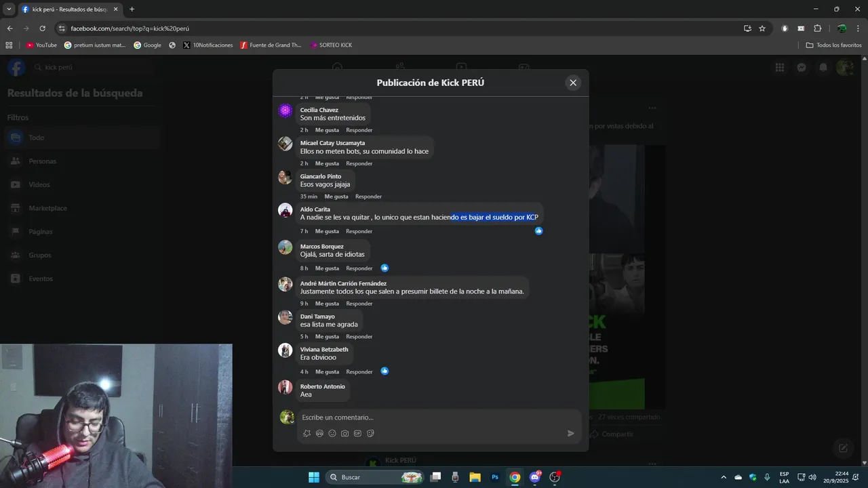
Task: Click the Facebook URL address bar
Action: [400, 28]
